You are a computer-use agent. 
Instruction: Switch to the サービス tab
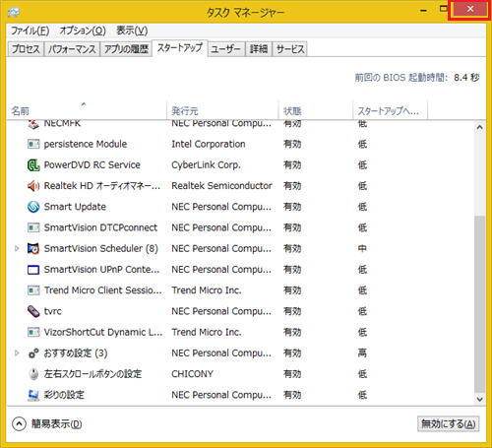pos(290,49)
